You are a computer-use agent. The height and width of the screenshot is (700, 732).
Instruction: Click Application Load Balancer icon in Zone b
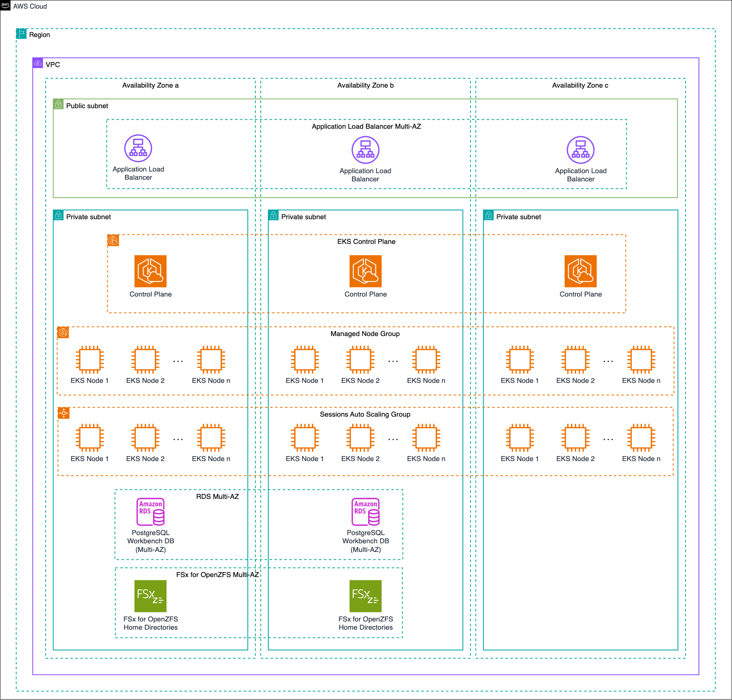click(x=365, y=150)
